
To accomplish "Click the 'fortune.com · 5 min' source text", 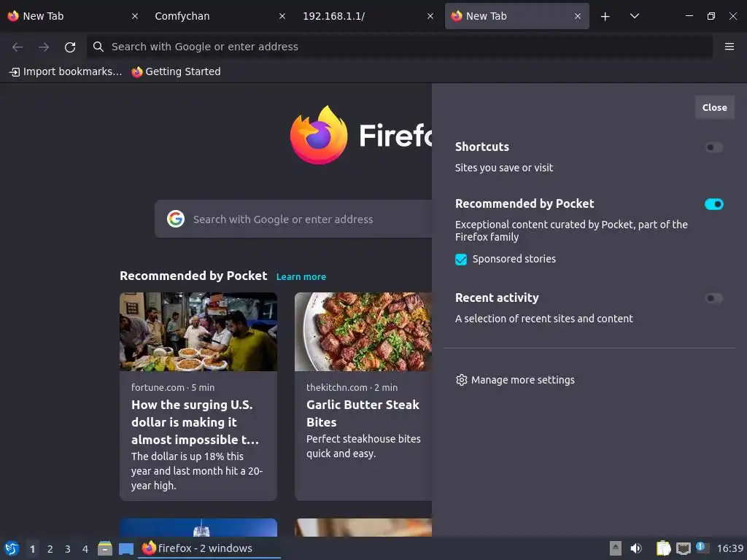I will tap(173, 388).
